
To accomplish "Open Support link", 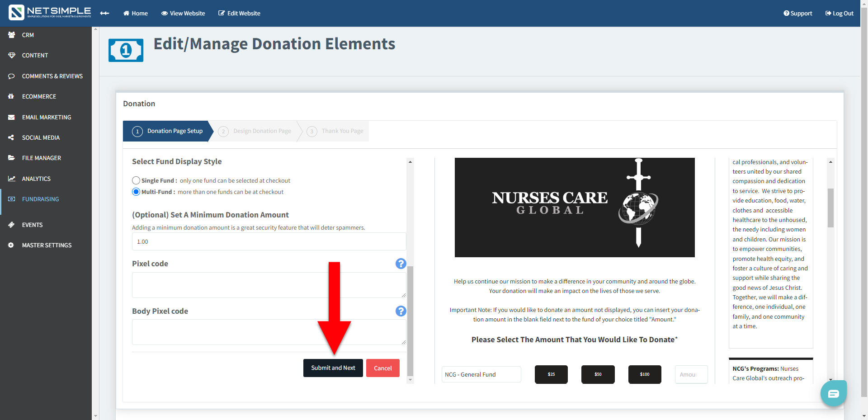I will tap(798, 13).
